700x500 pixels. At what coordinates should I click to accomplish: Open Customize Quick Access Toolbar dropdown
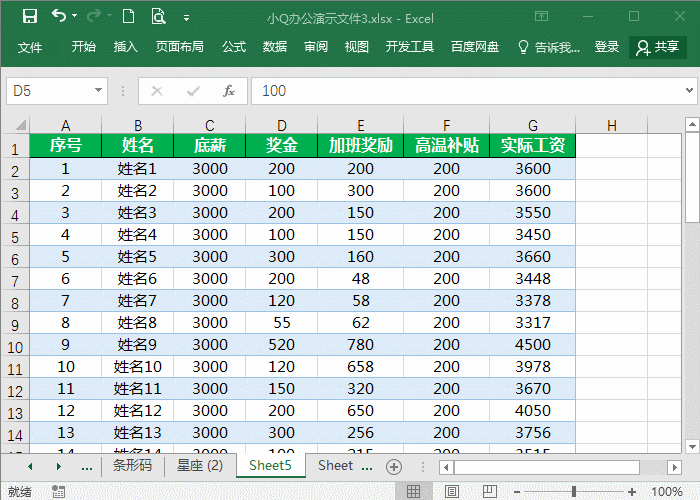point(187,18)
